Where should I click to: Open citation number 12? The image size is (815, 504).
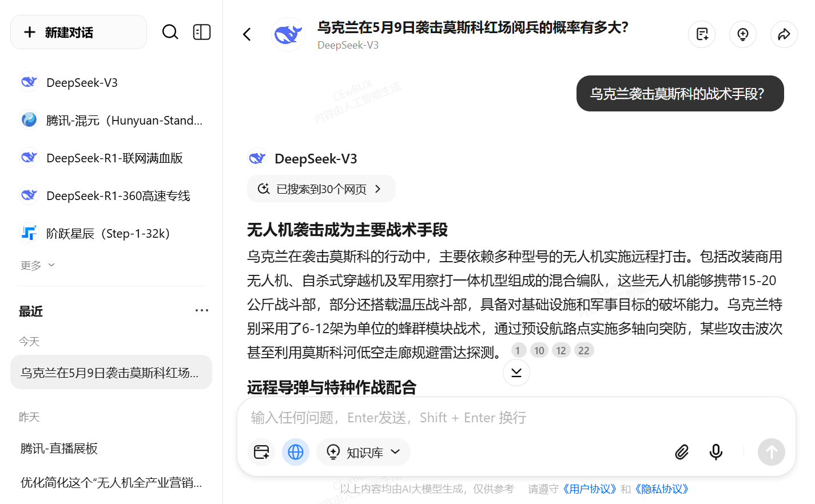click(561, 350)
